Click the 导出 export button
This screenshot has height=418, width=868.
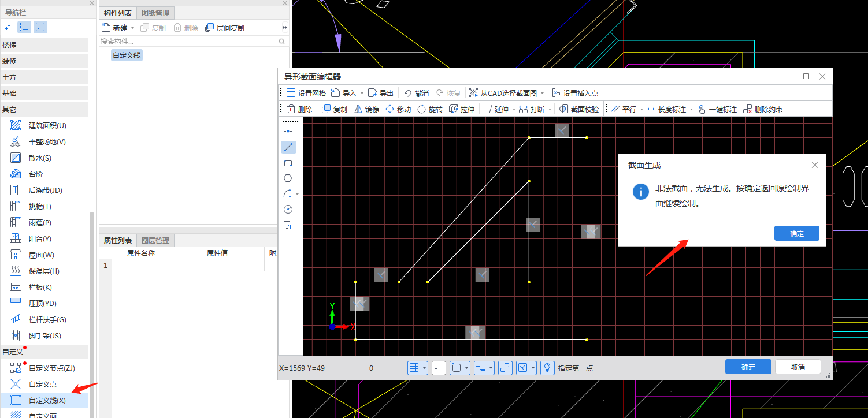[381, 93]
